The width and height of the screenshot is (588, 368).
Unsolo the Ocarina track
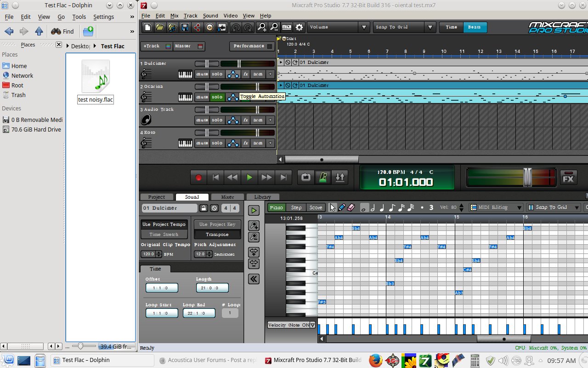217,97
